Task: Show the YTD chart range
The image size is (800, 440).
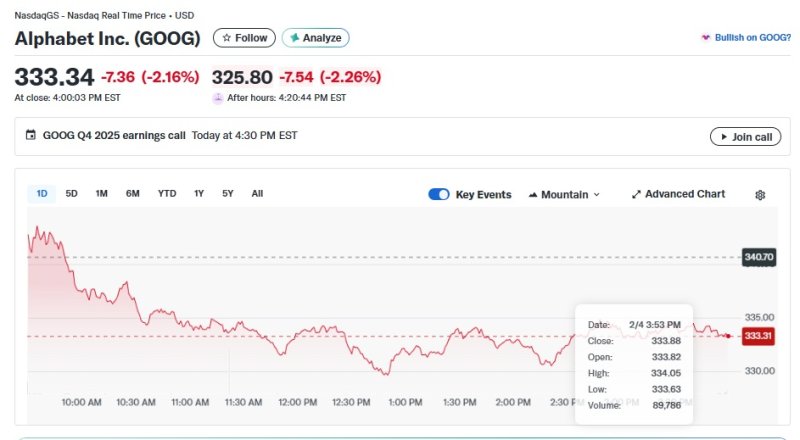Action: coord(167,194)
